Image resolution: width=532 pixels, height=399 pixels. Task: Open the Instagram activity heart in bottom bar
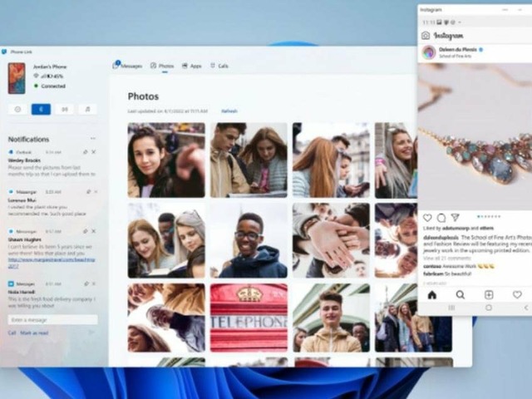coord(517,295)
